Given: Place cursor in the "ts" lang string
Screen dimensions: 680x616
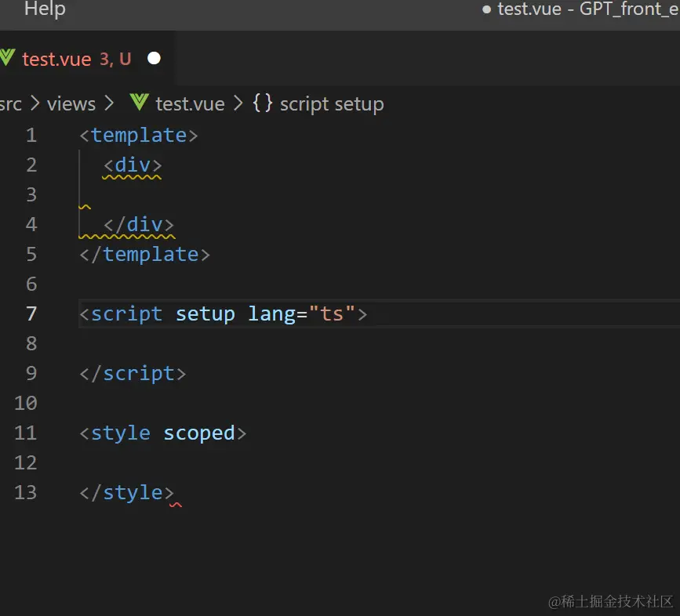Looking at the screenshot, I should pos(333,314).
